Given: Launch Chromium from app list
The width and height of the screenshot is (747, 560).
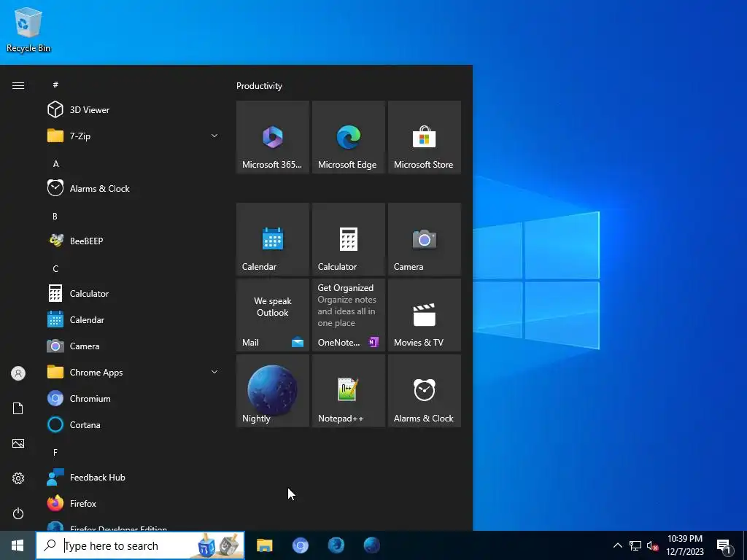Looking at the screenshot, I should [x=133, y=399].
